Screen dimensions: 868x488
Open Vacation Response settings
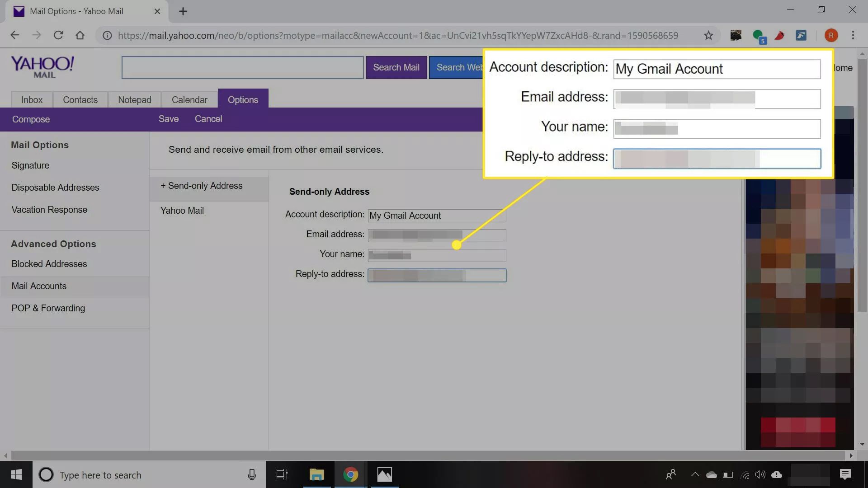pos(49,210)
